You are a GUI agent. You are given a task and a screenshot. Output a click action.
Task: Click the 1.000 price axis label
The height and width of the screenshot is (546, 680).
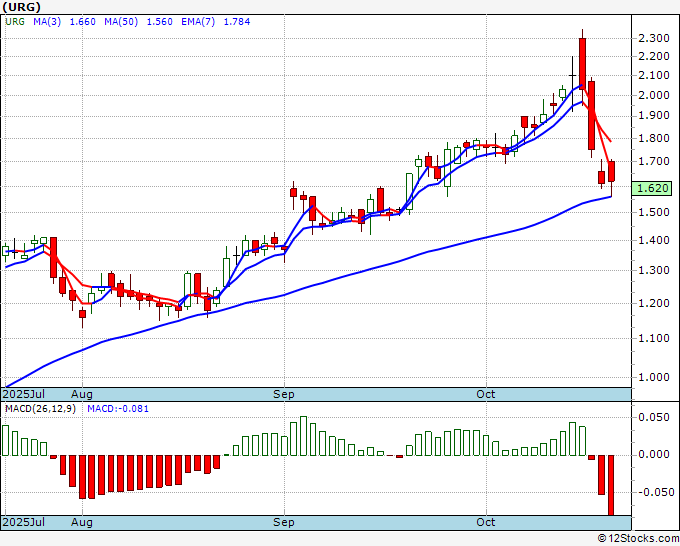pos(654,377)
